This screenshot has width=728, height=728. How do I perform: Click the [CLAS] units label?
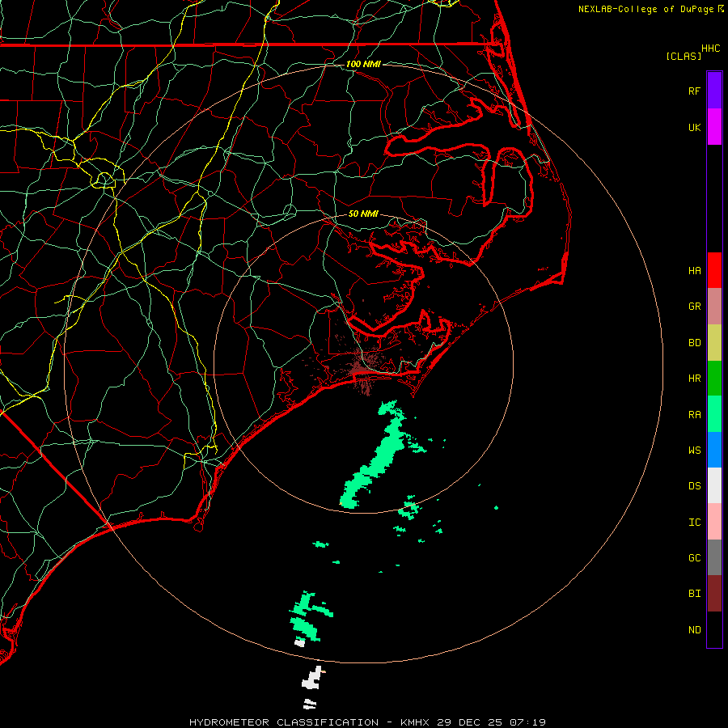point(684,56)
